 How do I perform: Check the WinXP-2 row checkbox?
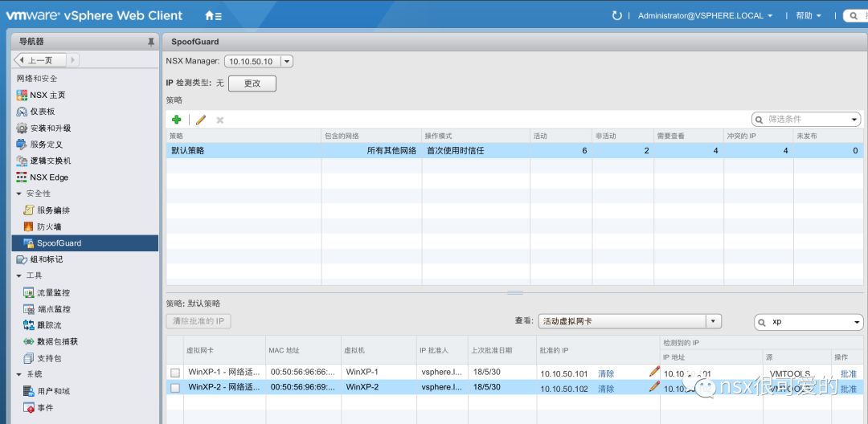175,388
